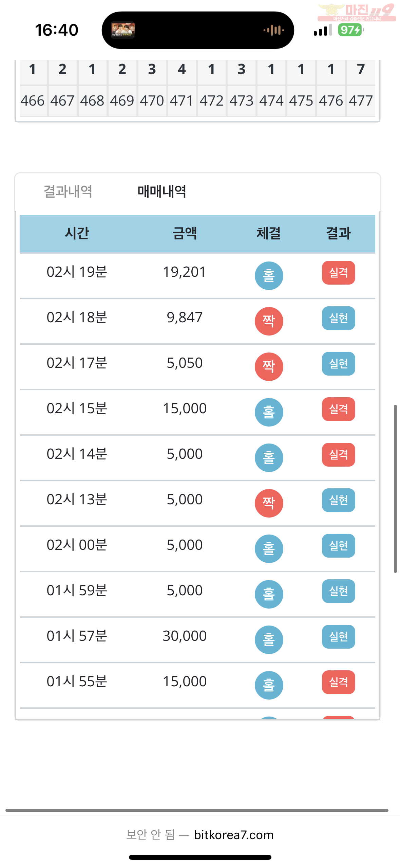Switch to the 결과내역 tab
Screen dimensions: 400x868
tap(68, 192)
